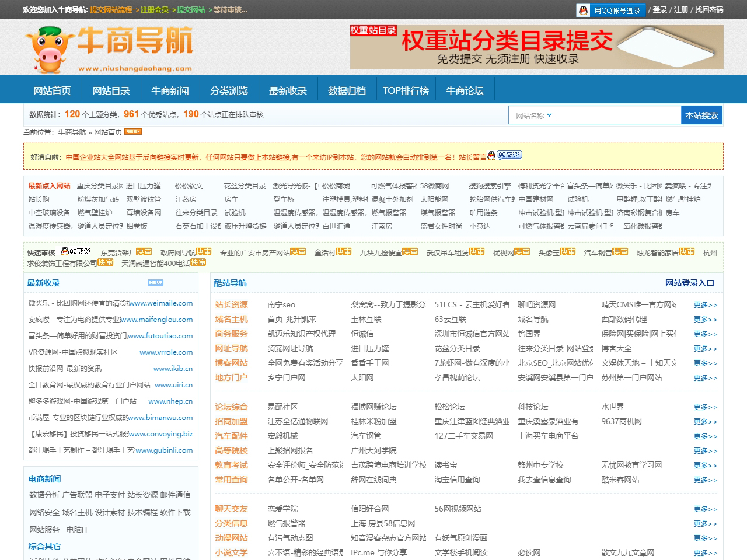Open the www.vrrole.com link
This screenshot has height=560, width=747.
click(166, 352)
